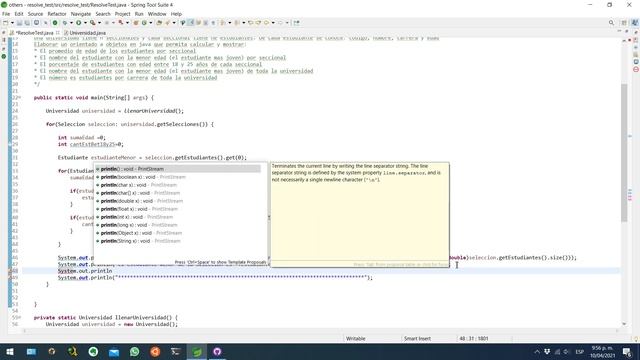This screenshot has height=360, width=640.
Task: Collapse the main method fold marker at line 22
Action: coord(19,98)
